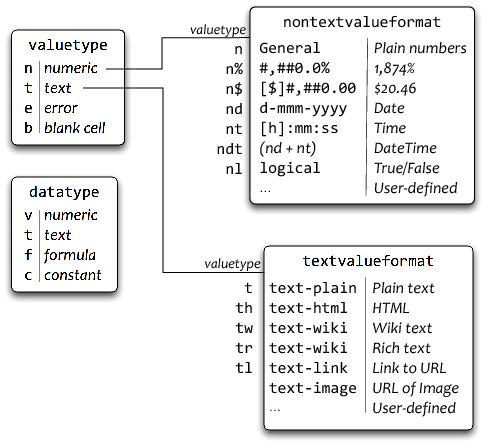Select the formula entry in datatype
Screen dimensions: 486x445
[x=70, y=255]
